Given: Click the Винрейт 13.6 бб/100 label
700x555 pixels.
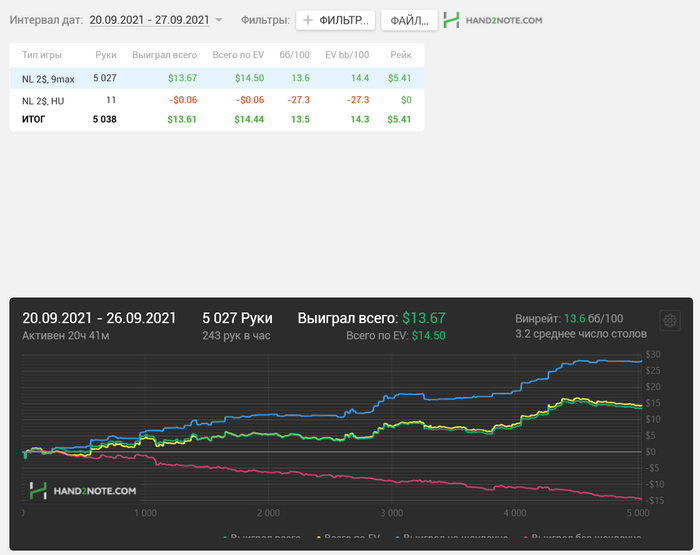Looking at the screenshot, I should point(569,319).
